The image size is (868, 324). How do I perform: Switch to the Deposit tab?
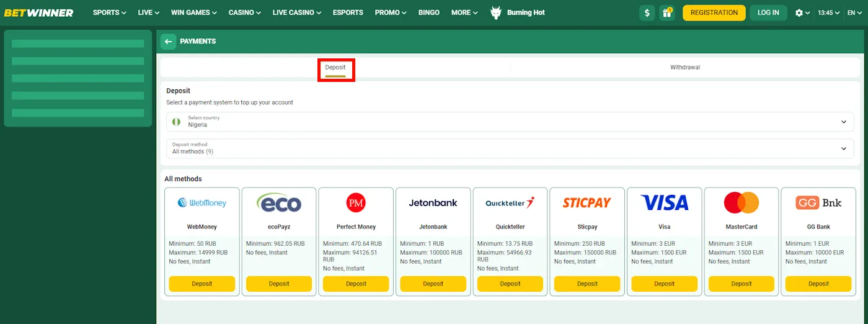(335, 68)
